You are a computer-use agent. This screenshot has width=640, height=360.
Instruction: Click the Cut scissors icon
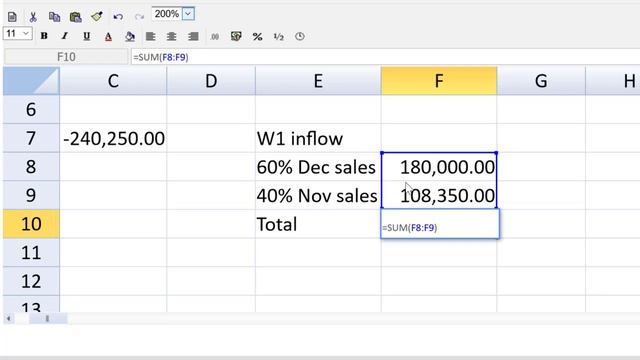coord(33,17)
